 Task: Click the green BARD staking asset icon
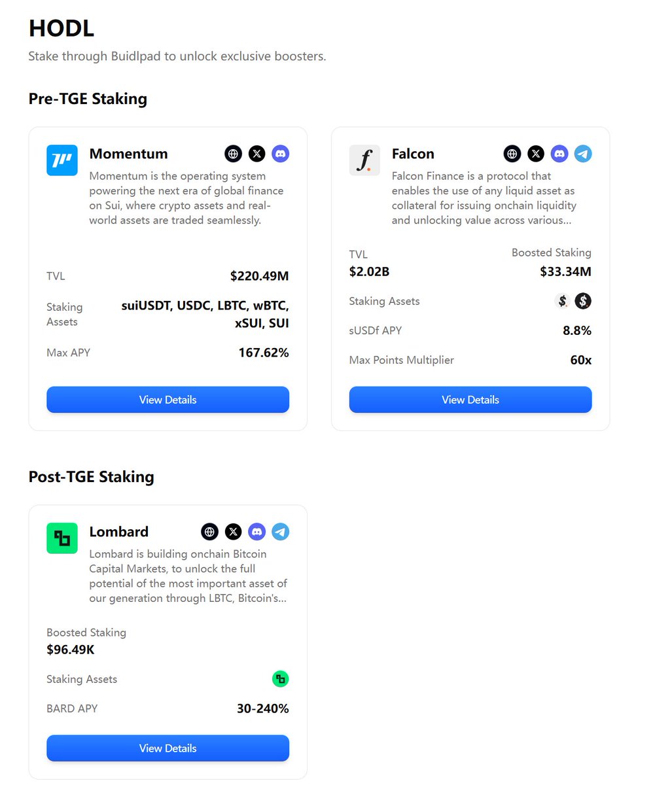(x=280, y=679)
